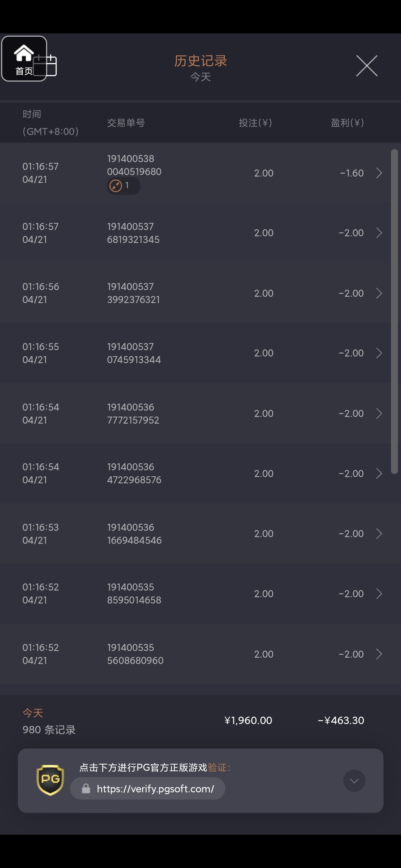Close the history records panel
401x868 pixels.
point(366,66)
